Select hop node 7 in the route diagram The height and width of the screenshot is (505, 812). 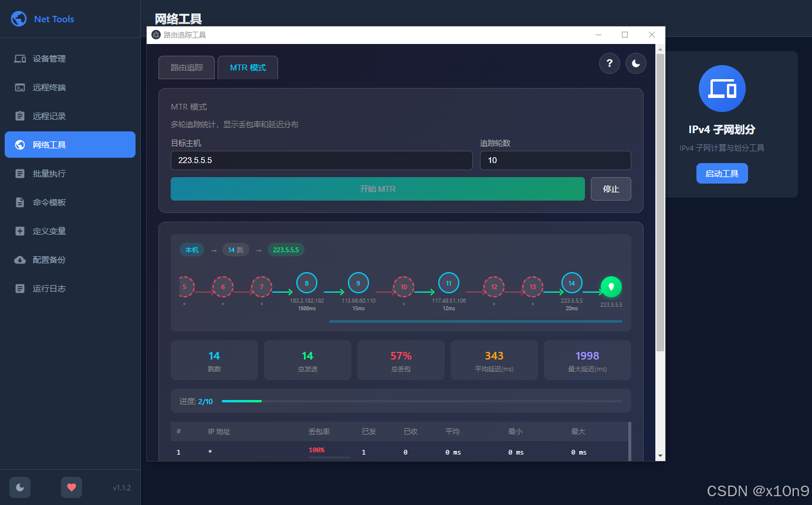262,287
